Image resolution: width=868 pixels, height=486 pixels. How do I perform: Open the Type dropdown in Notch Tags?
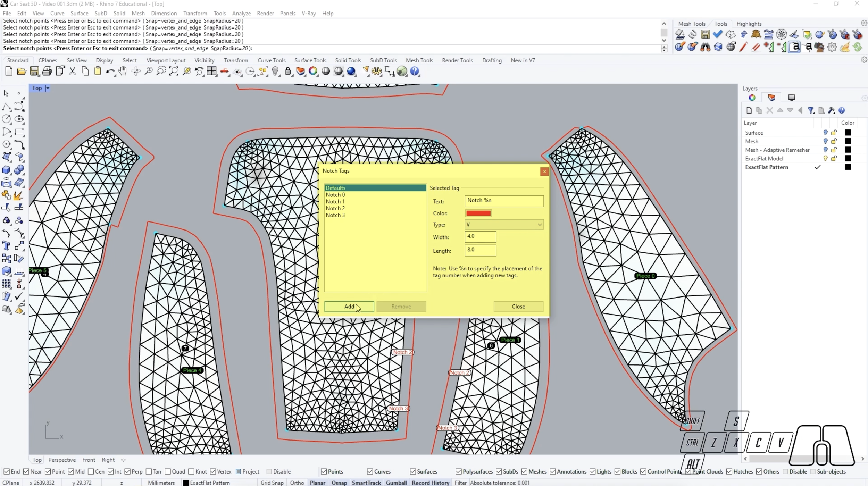coord(504,225)
